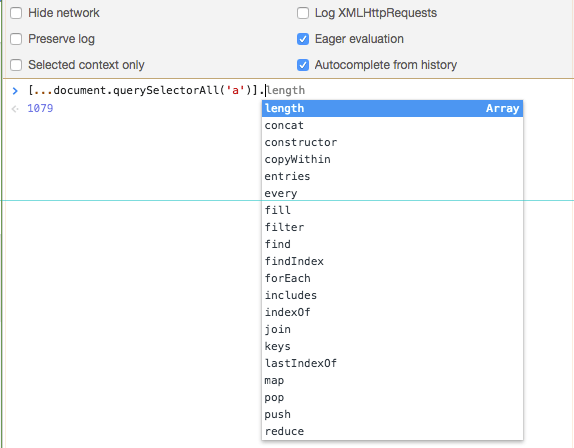Uncheck the Eager evaluation checkbox
This screenshot has height=448, width=574.
pyautogui.click(x=303, y=39)
